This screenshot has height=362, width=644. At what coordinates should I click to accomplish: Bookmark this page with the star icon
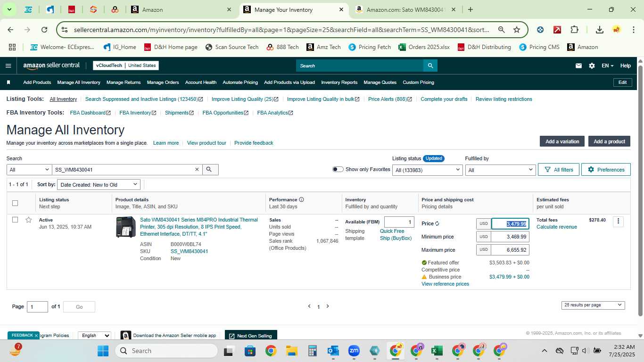pyautogui.click(x=517, y=30)
